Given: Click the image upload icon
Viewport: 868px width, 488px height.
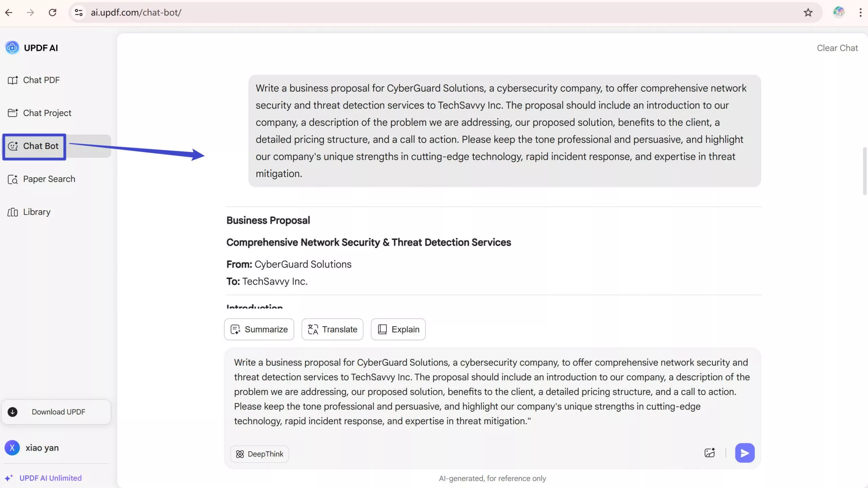Looking at the screenshot, I should coord(709,453).
